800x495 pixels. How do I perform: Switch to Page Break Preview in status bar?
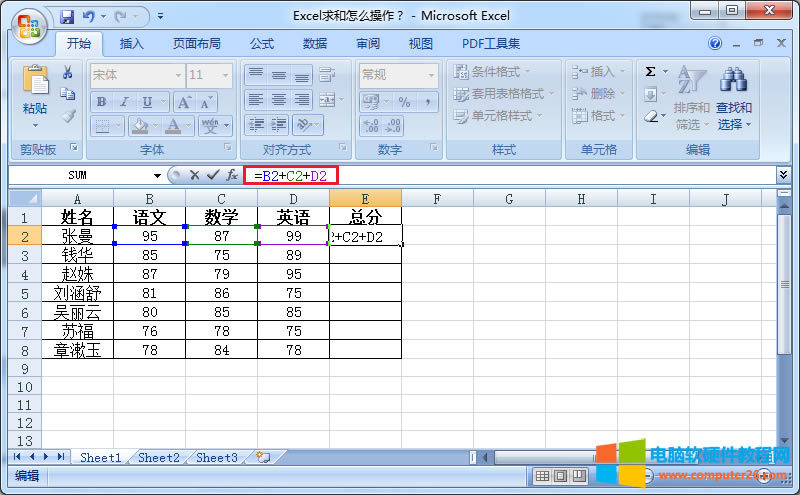pyautogui.click(x=580, y=476)
